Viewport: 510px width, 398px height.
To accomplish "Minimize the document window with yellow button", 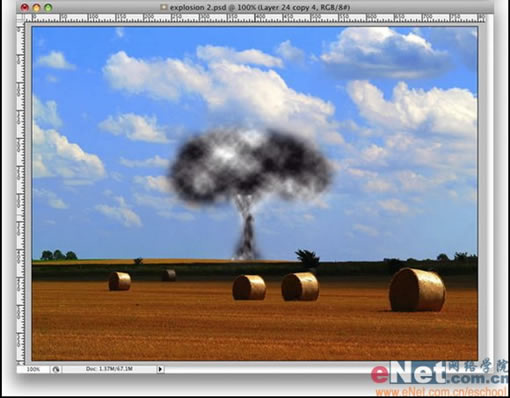I will [36, 7].
